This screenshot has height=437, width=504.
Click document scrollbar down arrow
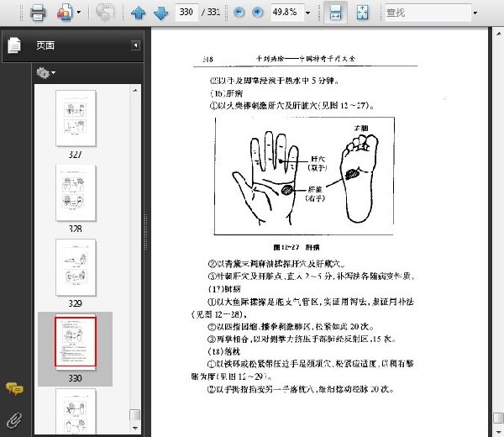point(498,432)
